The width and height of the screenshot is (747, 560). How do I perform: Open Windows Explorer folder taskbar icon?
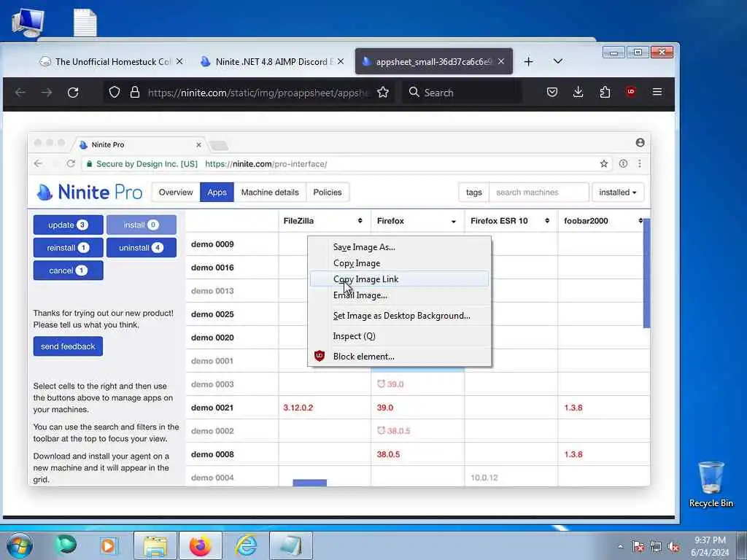(155, 545)
